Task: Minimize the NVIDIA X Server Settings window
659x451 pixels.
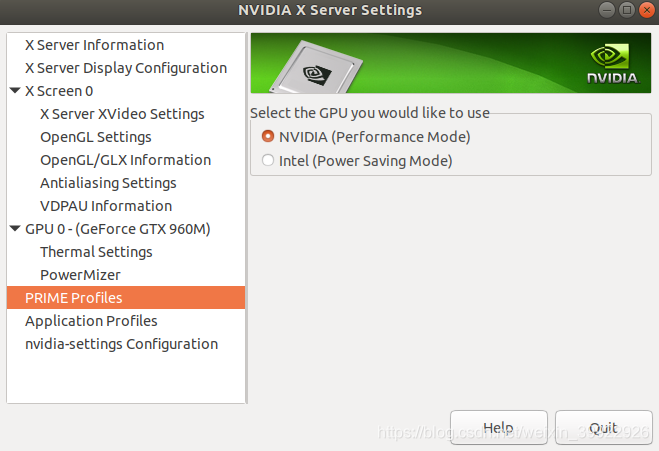Action: (x=607, y=10)
